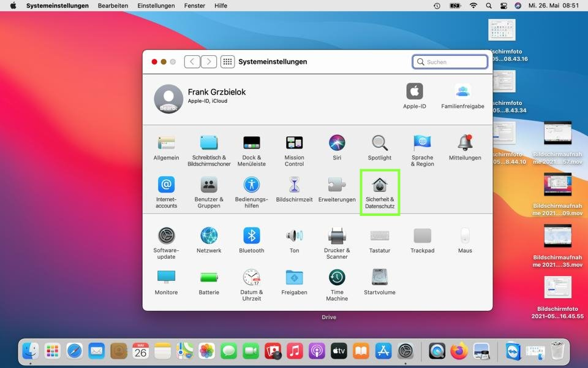Open Schreibtisch & Bildschirmschoner settings
This screenshot has height=368, width=588.
tap(209, 151)
